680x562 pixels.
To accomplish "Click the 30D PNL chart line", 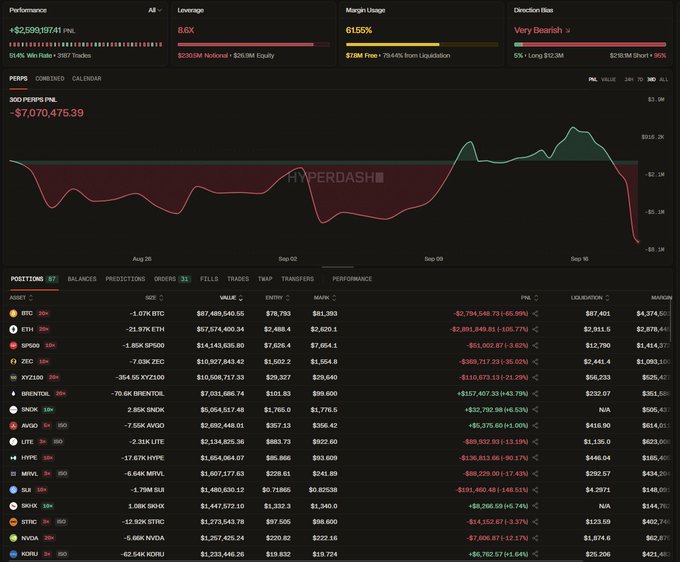I will click(x=323, y=186).
